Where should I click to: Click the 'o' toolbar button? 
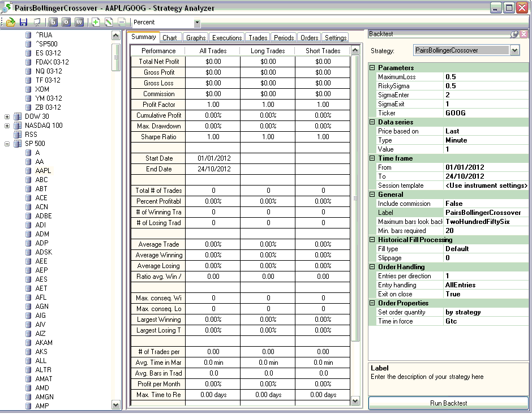pos(66,23)
